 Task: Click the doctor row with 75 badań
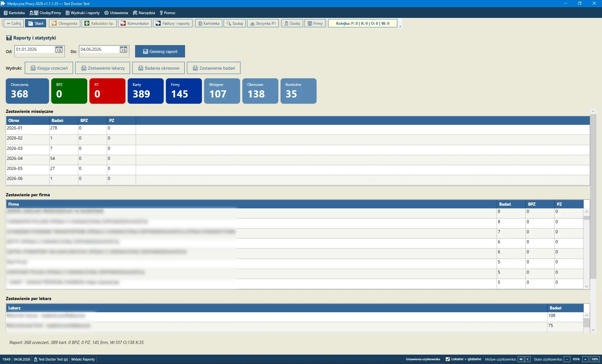(x=295, y=327)
